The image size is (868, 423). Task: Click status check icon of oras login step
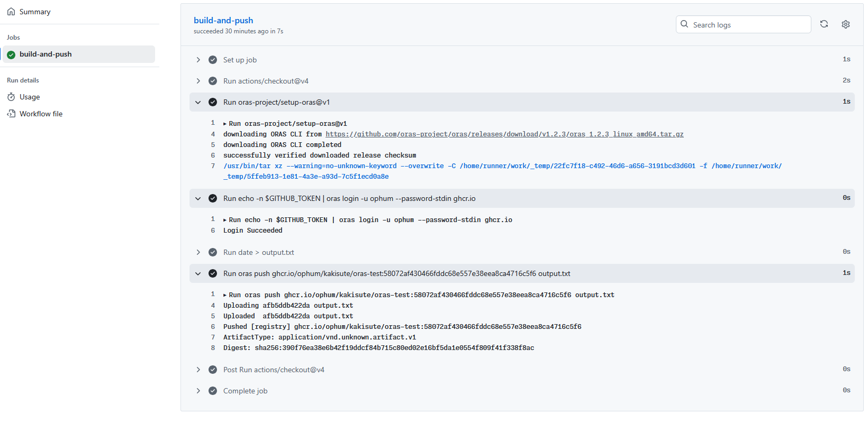point(213,198)
